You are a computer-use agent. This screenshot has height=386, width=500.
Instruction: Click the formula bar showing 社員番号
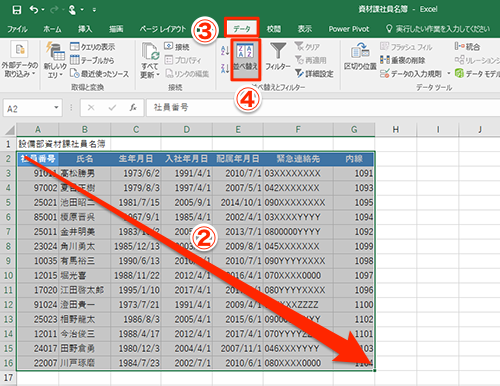click(323, 108)
